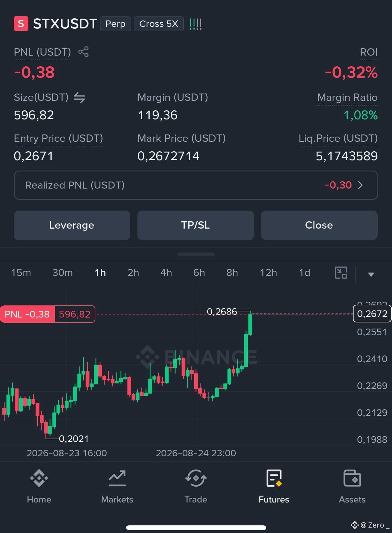The image size is (392, 533).
Task: Tap the liquidation price value 5,1743589
Action: [347, 156]
